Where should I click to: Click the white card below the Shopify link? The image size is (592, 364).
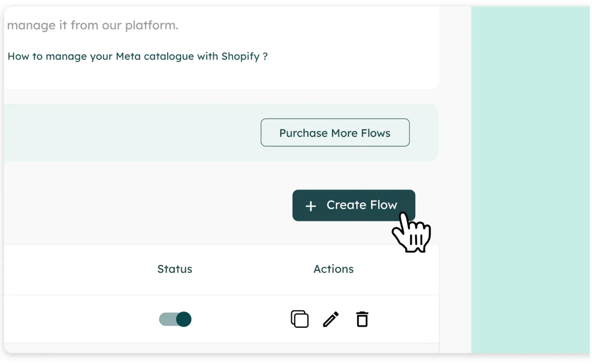(208, 77)
